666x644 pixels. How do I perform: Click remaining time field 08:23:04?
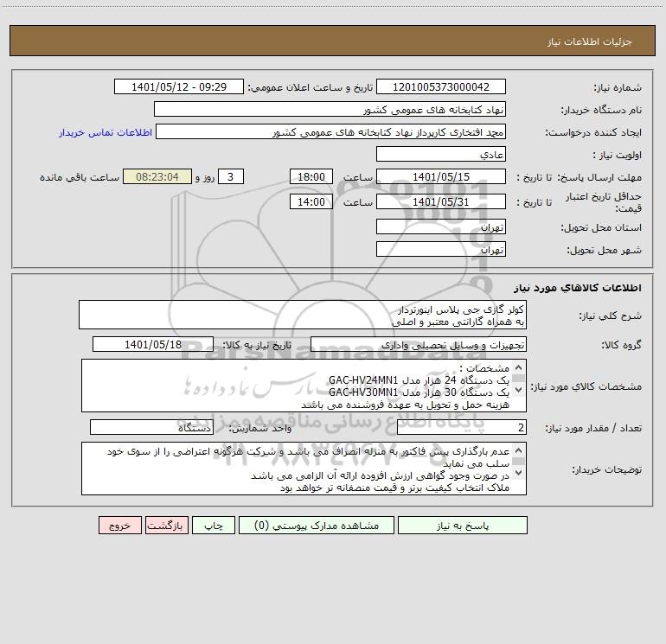[x=157, y=176]
